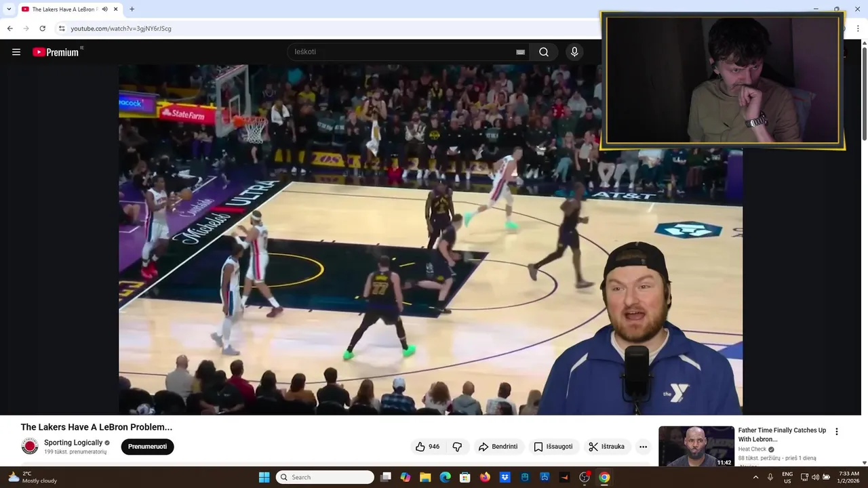Viewport: 868px width, 488px height.
Task: Open the tab search dropdown arrow
Action: (9, 9)
